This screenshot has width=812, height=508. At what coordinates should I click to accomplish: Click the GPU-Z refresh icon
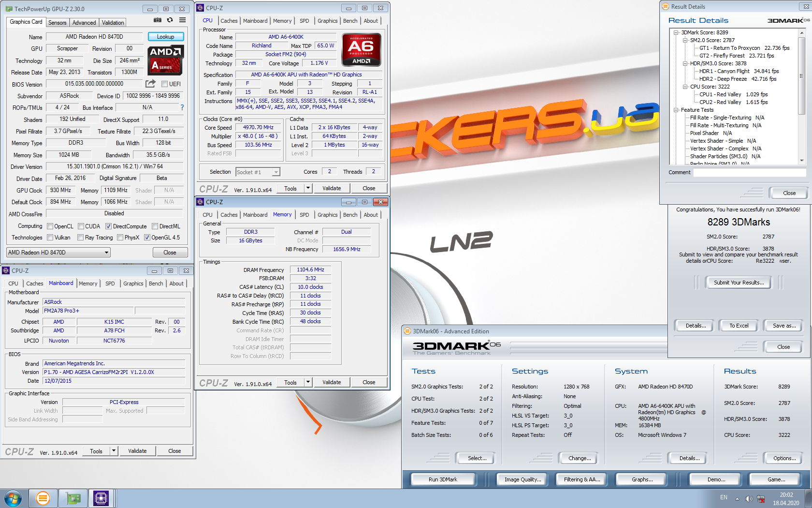(x=170, y=20)
